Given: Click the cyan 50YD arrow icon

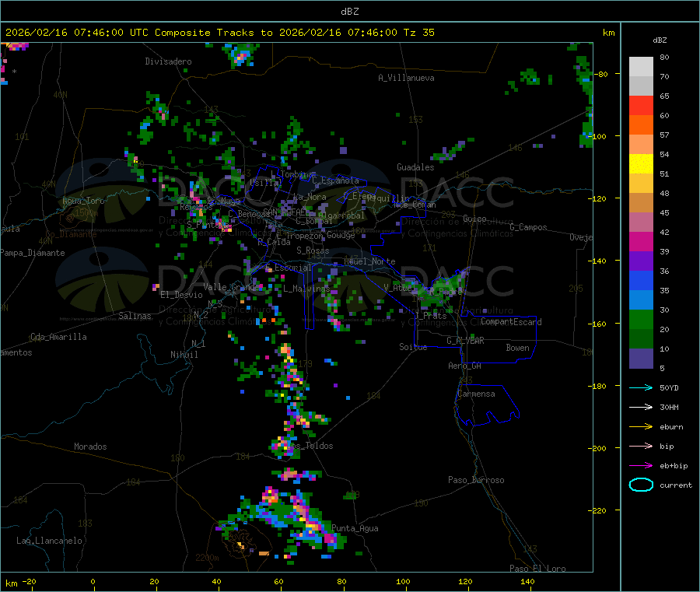Looking at the screenshot, I should 641,387.
